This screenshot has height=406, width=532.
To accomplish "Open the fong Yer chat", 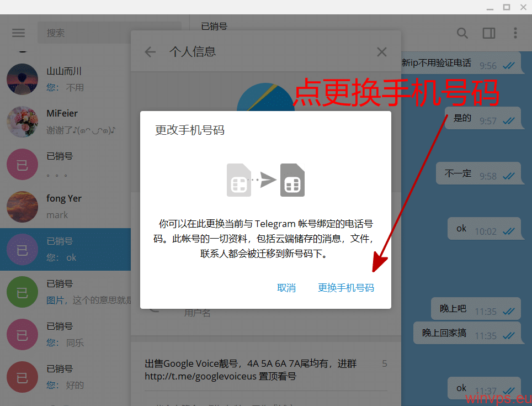I will coord(66,207).
